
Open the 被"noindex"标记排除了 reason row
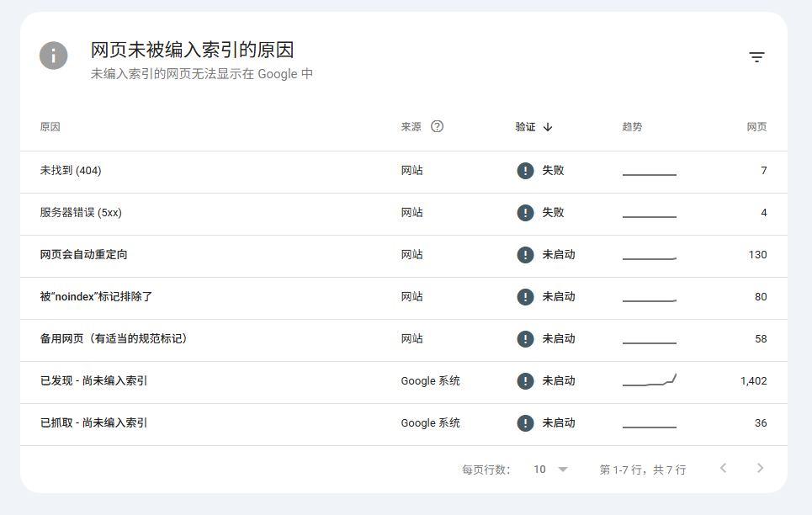(403, 299)
